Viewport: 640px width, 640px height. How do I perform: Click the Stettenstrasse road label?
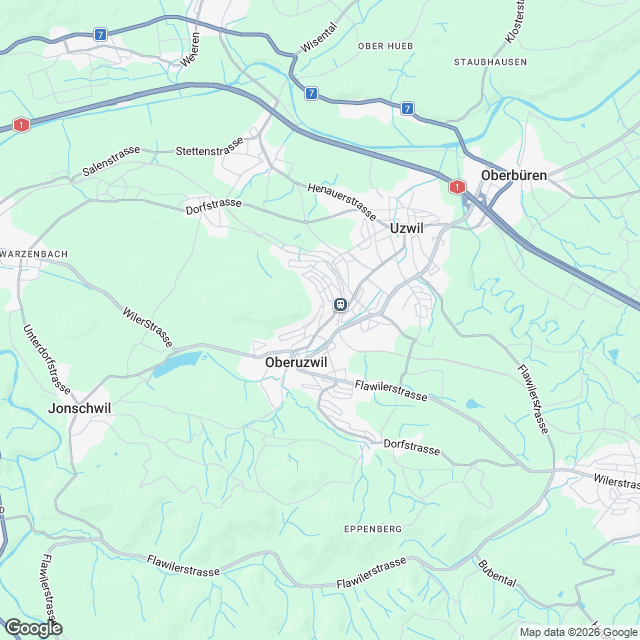(210, 148)
